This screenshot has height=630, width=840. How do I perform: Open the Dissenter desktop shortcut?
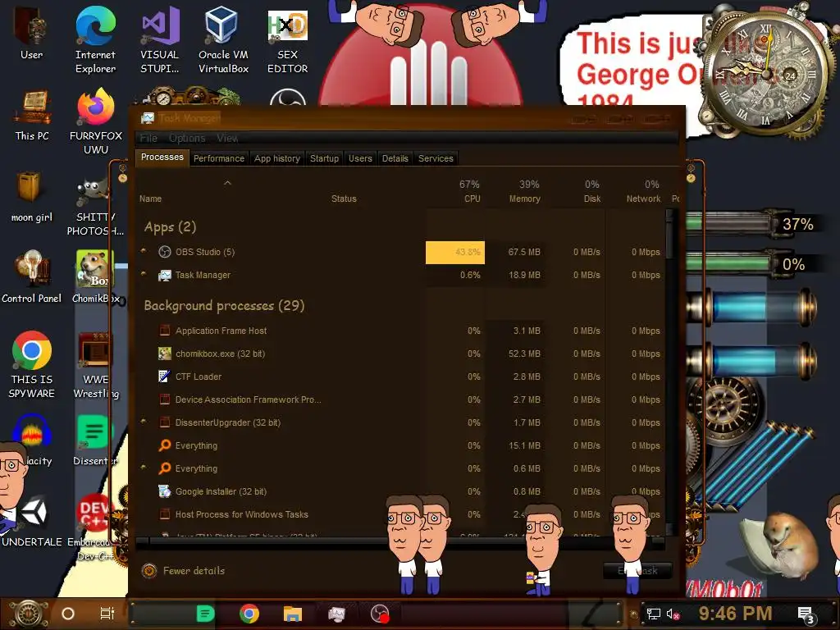[95, 441]
